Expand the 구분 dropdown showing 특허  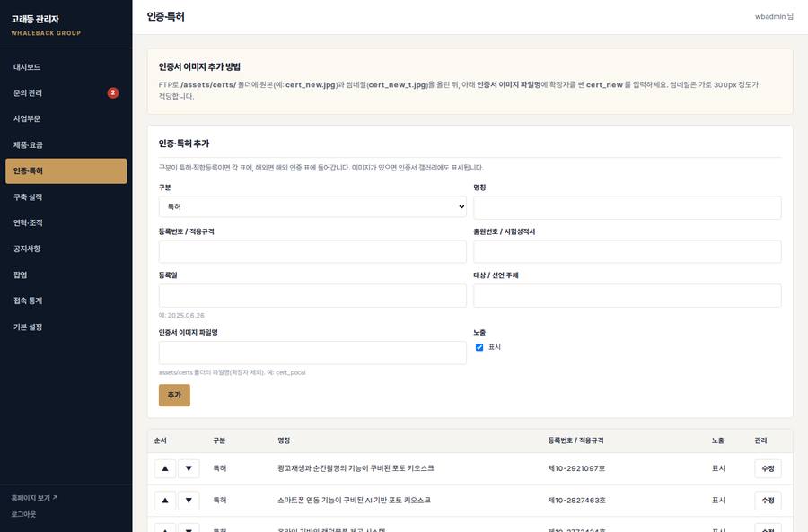[312, 206]
